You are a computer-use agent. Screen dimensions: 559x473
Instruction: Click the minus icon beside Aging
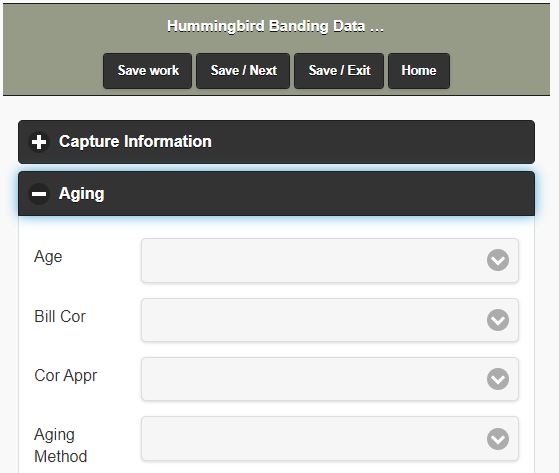tap(39, 194)
